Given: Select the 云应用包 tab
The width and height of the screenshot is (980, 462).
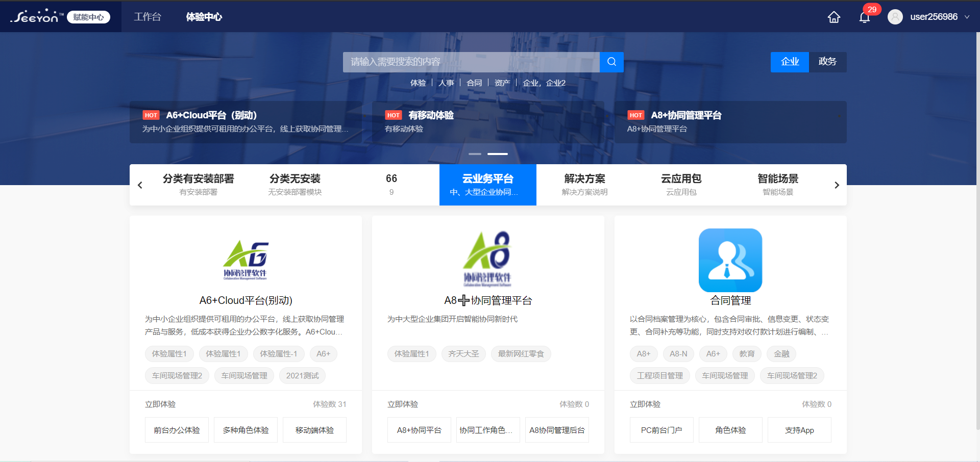Looking at the screenshot, I should pos(681,185).
